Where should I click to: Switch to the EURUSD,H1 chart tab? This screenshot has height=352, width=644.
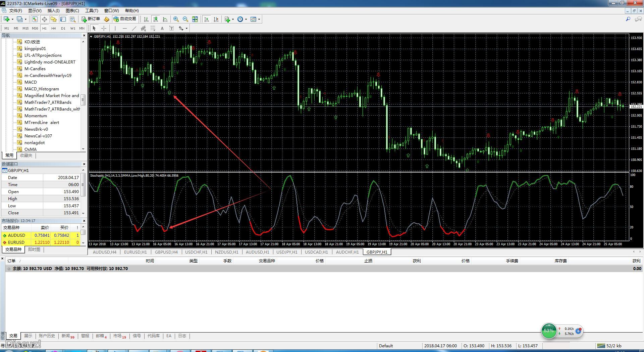(136, 252)
